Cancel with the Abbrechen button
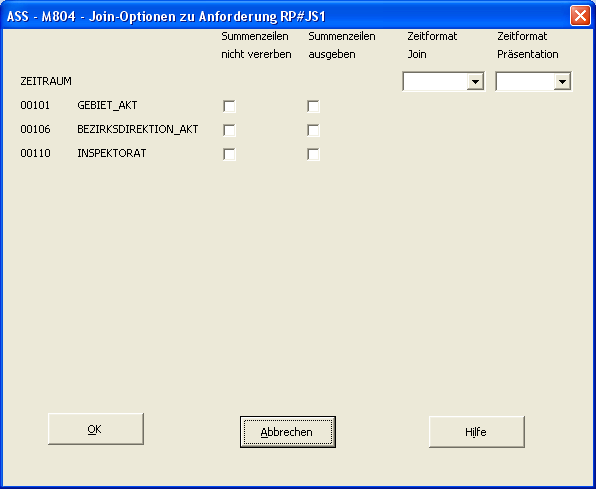Image resolution: width=596 pixels, height=489 pixels. point(288,432)
